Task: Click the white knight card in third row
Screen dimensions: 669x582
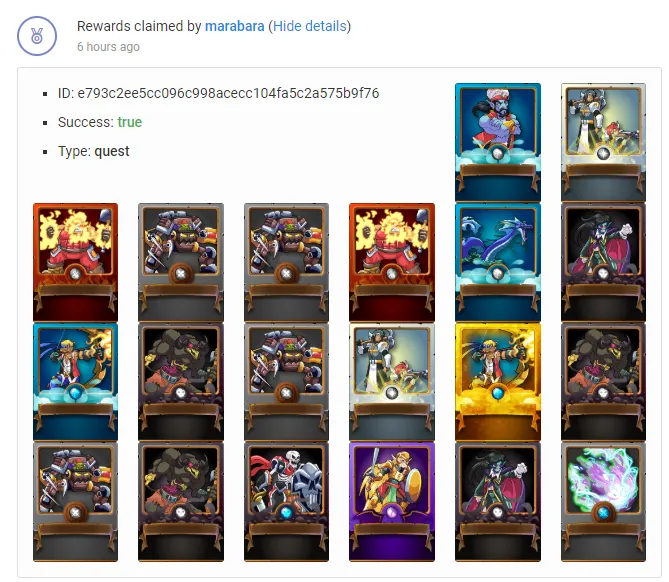Action: click(x=392, y=382)
